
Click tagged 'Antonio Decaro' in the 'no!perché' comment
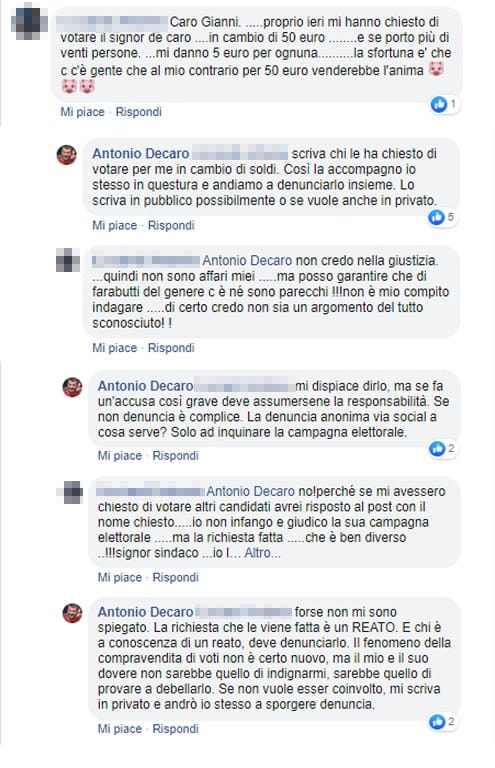tap(251, 491)
